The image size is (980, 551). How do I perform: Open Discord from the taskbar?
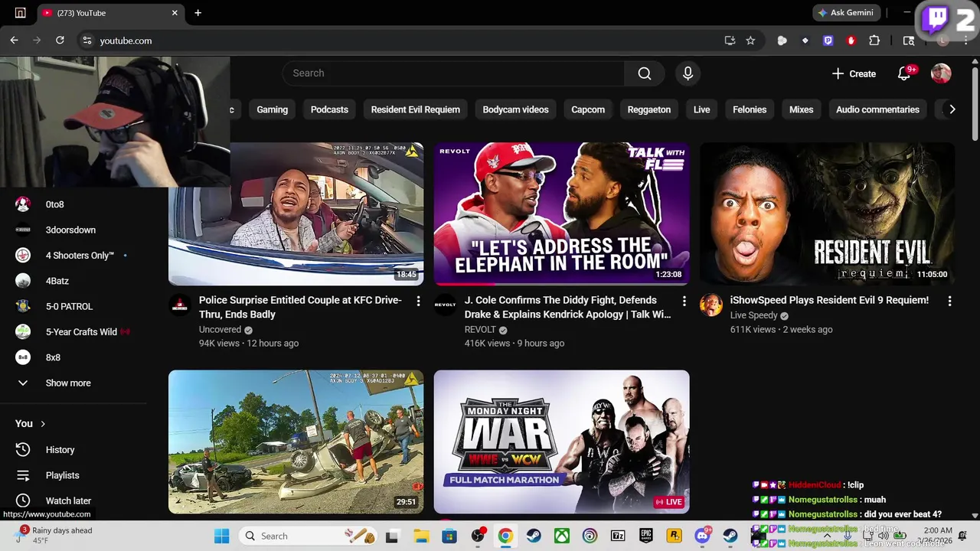click(702, 536)
